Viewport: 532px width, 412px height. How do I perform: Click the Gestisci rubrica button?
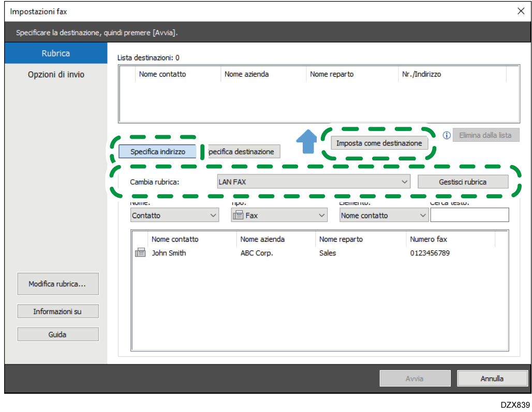(463, 182)
